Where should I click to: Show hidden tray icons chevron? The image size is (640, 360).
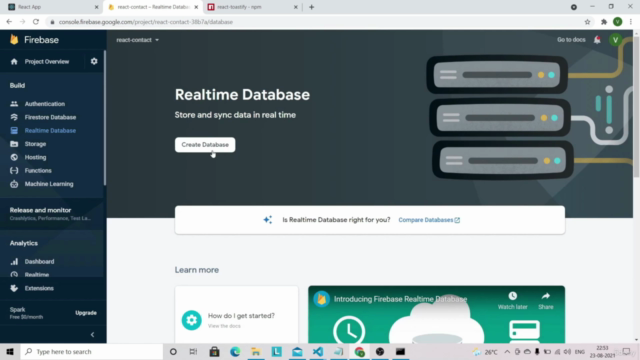(x=507, y=351)
